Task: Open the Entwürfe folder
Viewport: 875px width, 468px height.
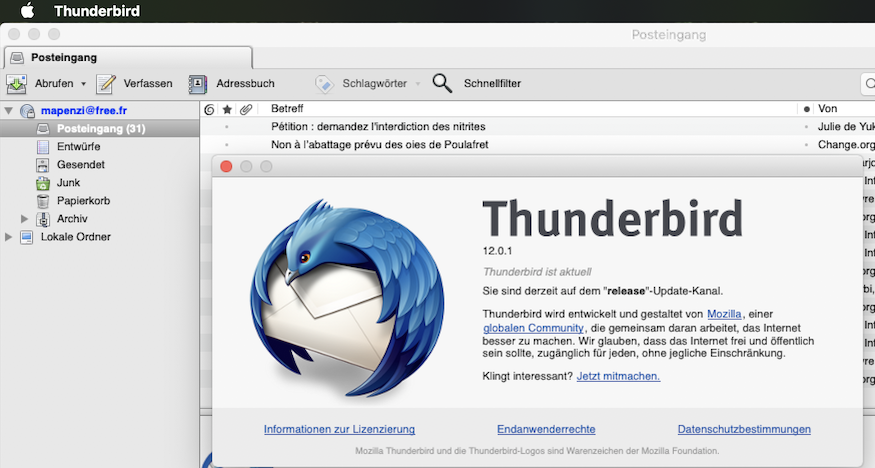Action: (x=79, y=147)
